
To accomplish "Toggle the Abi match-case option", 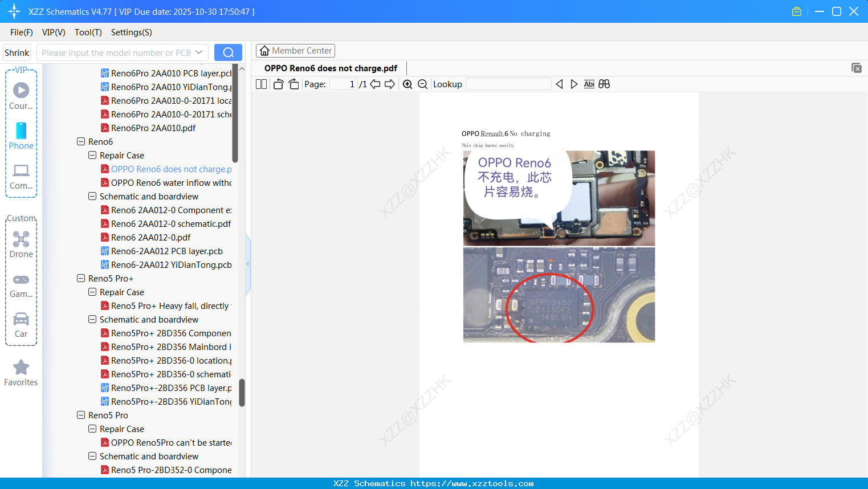I will click(x=589, y=84).
